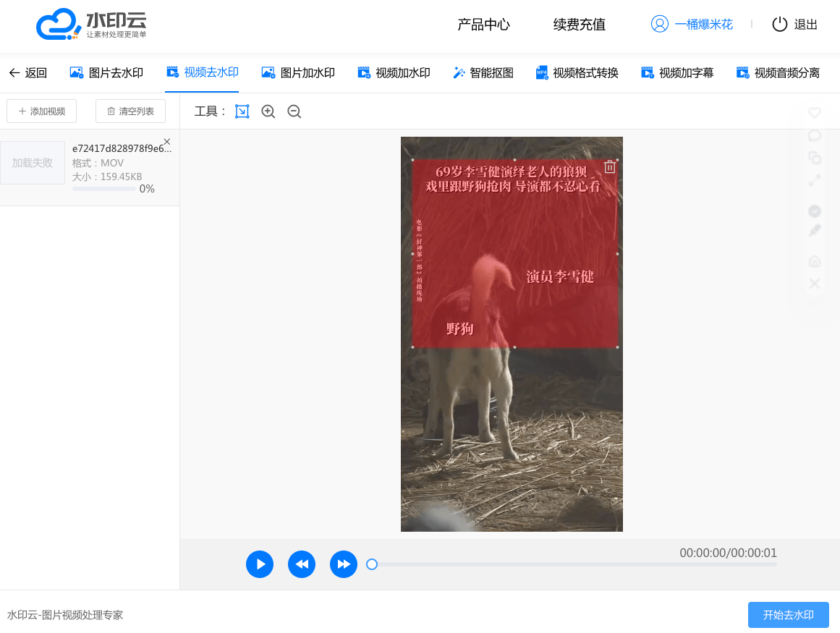Start removal with 开始去水印 button
Image resolution: width=840 pixels, height=633 pixels.
[788, 615]
